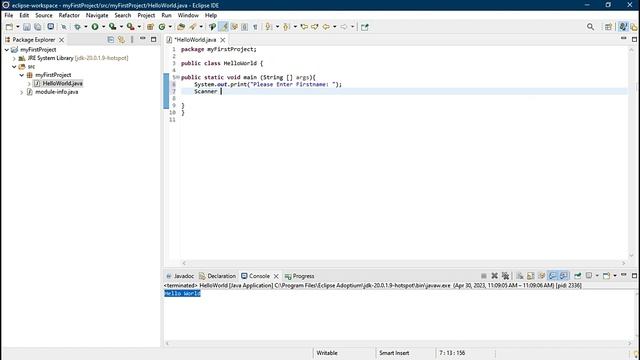Close the Console view tab
Screen dimensions: 640x360
[276, 276]
